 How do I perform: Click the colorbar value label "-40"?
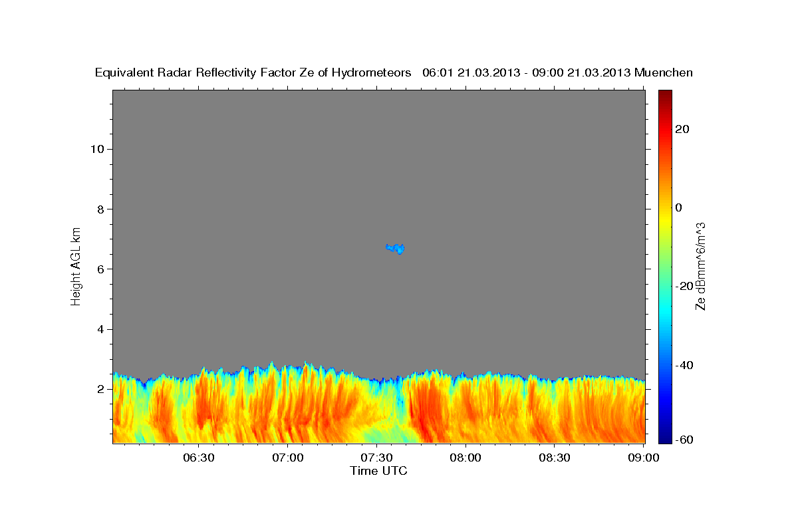coord(685,364)
